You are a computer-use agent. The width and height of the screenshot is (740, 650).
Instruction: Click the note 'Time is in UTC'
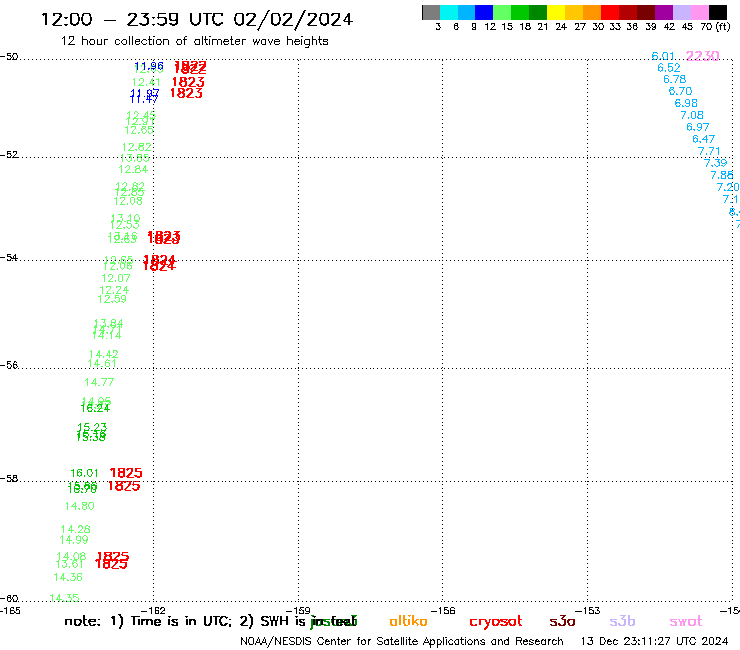(181, 621)
